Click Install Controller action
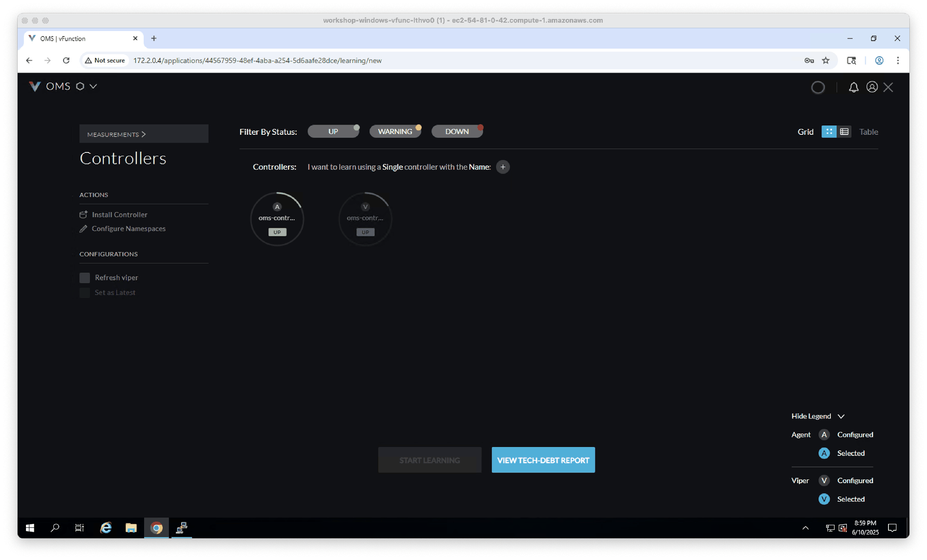The height and width of the screenshot is (560, 927). click(x=114, y=214)
